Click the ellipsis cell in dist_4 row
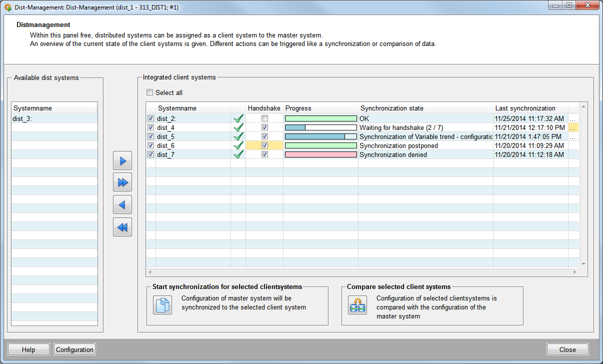 click(573, 127)
